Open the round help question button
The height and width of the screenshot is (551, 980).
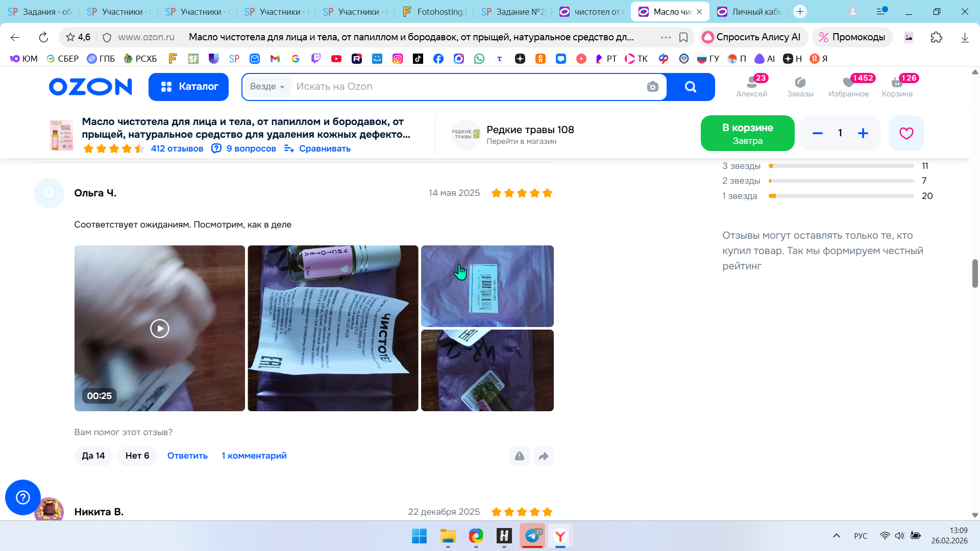tap(23, 497)
